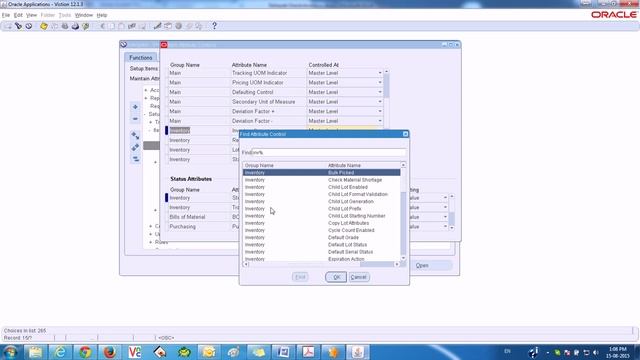Open the Edit menu

click(18, 15)
